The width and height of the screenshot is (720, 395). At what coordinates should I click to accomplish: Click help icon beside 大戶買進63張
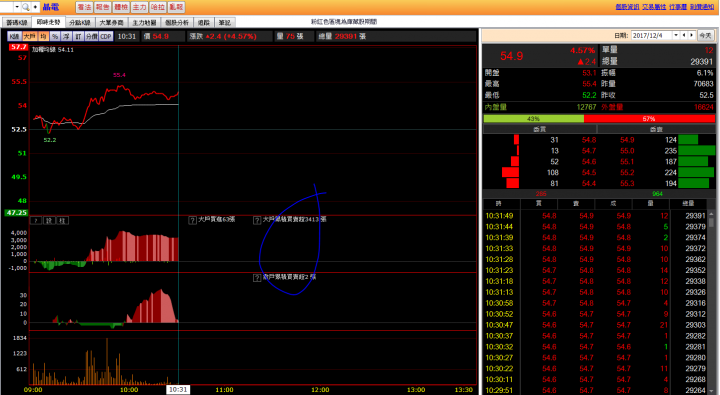193,220
